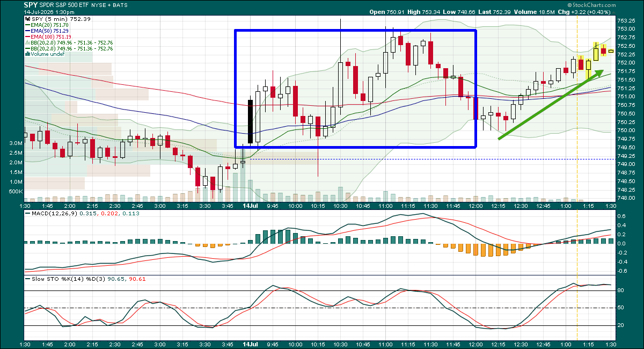Click the bar icon beside 'Volume undef'
Viewport: 644px width, 349px height.
click(27, 54)
